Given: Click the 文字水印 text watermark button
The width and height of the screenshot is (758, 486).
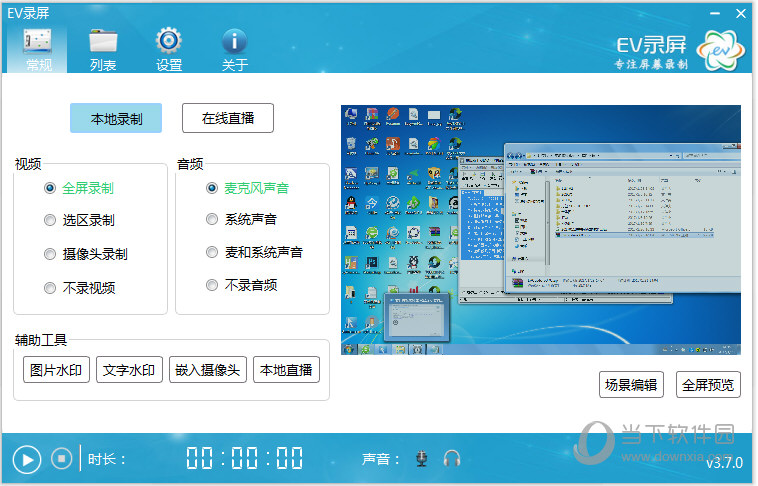Looking at the screenshot, I should [129, 370].
